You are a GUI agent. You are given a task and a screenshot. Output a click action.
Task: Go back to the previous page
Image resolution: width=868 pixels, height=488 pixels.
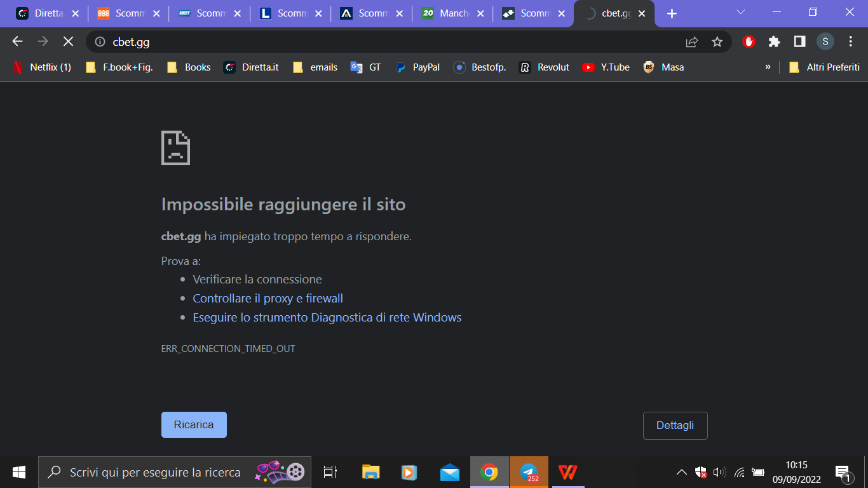point(17,41)
